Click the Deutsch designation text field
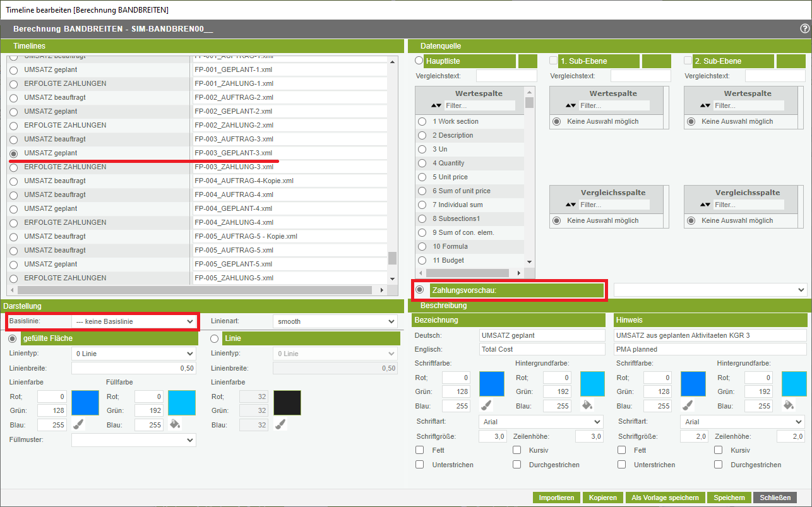Image resolution: width=812 pixels, height=507 pixels. 542,335
